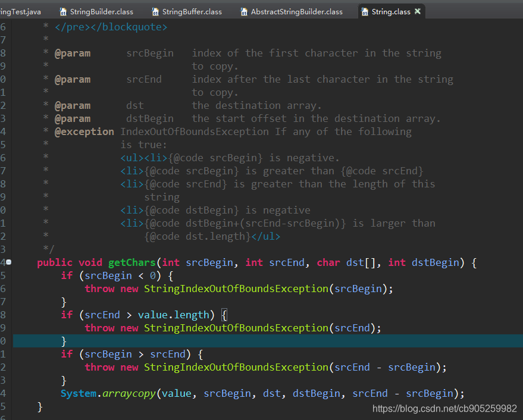
Task: Click 'is true:' comment line
Action: tap(143, 145)
